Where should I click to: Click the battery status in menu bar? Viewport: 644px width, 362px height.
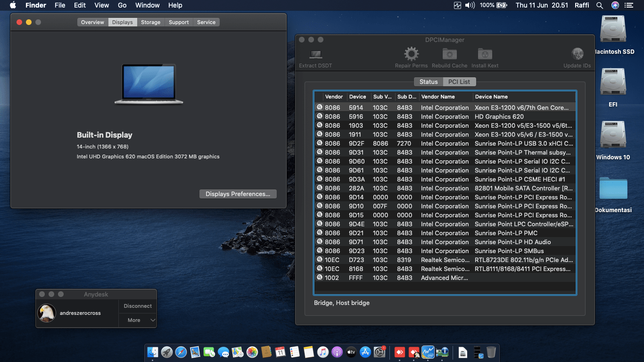pyautogui.click(x=493, y=5)
